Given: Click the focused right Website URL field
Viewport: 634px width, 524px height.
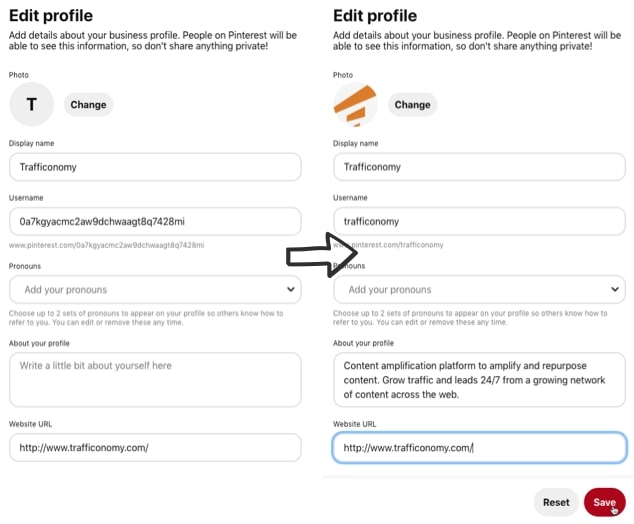Looking at the screenshot, I should 480,448.
